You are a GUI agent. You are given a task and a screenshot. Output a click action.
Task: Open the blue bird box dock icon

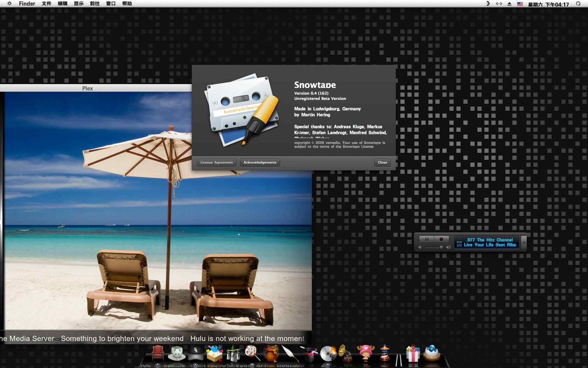point(215,353)
